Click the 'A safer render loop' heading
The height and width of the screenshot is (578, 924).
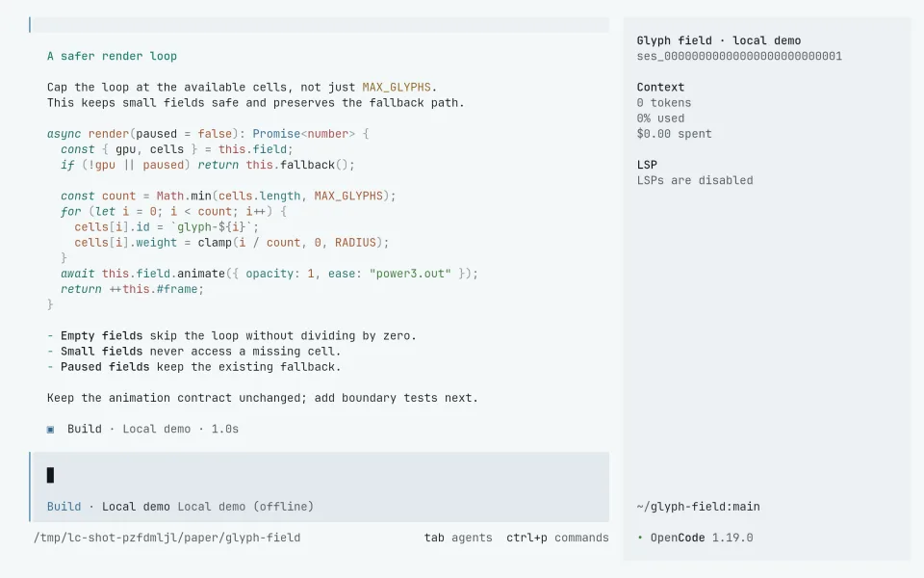pyautogui.click(x=112, y=56)
